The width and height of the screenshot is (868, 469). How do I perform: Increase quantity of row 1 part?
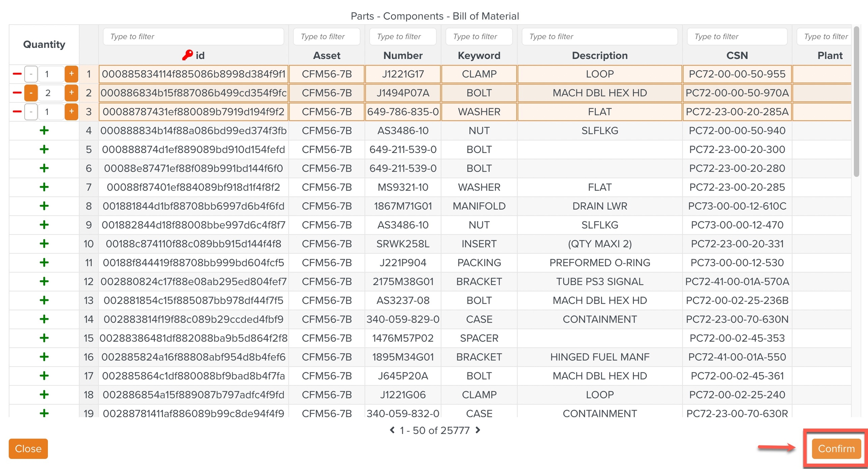(x=71, y=74)
